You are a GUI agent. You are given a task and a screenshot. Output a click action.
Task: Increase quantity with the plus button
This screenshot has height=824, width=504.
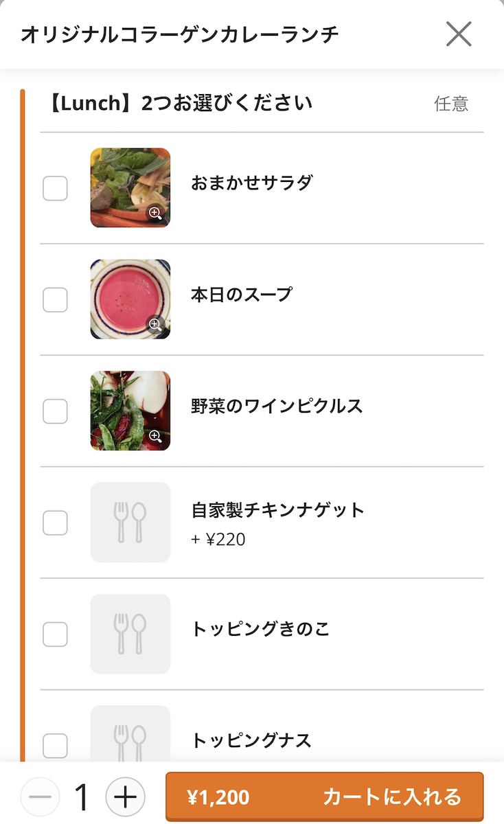tap(125, 797)
